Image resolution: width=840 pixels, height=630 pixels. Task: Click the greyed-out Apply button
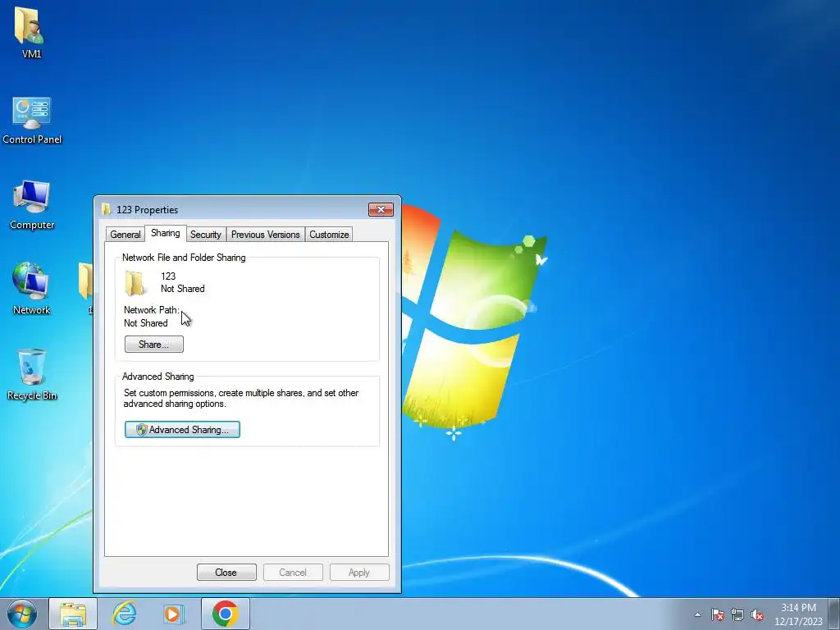(x=359, y=572)
